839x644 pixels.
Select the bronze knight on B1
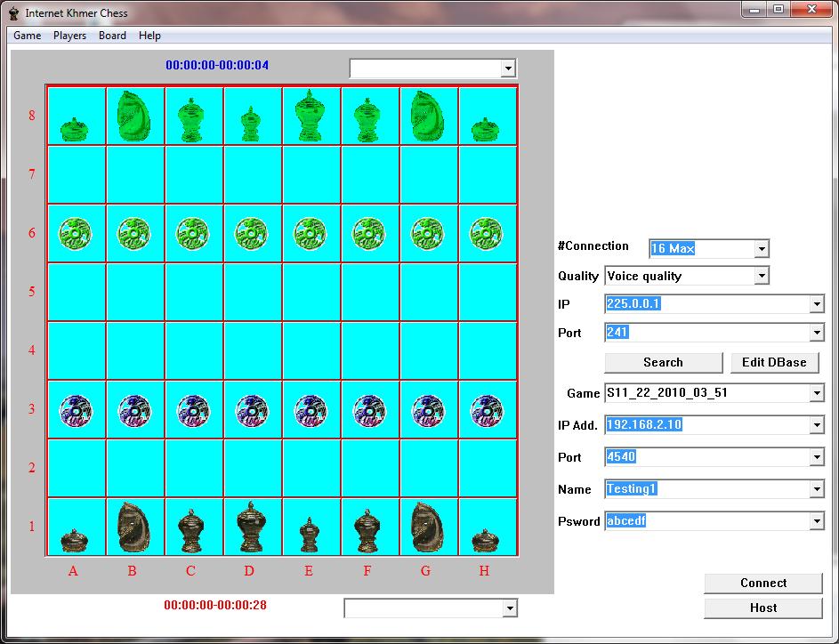point(133,527)
